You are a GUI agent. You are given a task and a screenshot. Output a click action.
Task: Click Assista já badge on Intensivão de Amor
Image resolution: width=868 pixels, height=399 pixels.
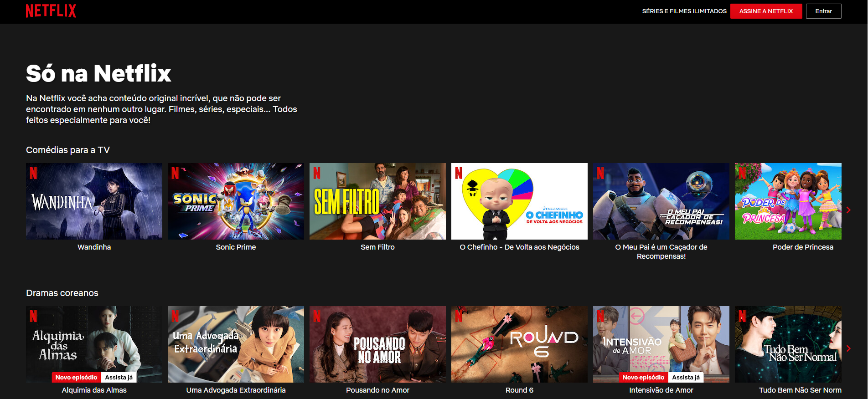[686, 377]
